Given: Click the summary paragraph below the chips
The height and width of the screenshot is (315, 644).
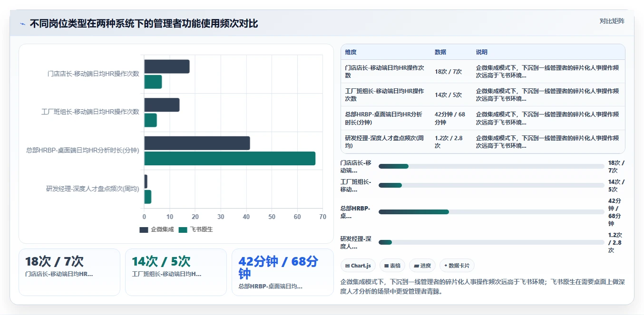Looking at the screenshot, I should [x=483, y=287].
